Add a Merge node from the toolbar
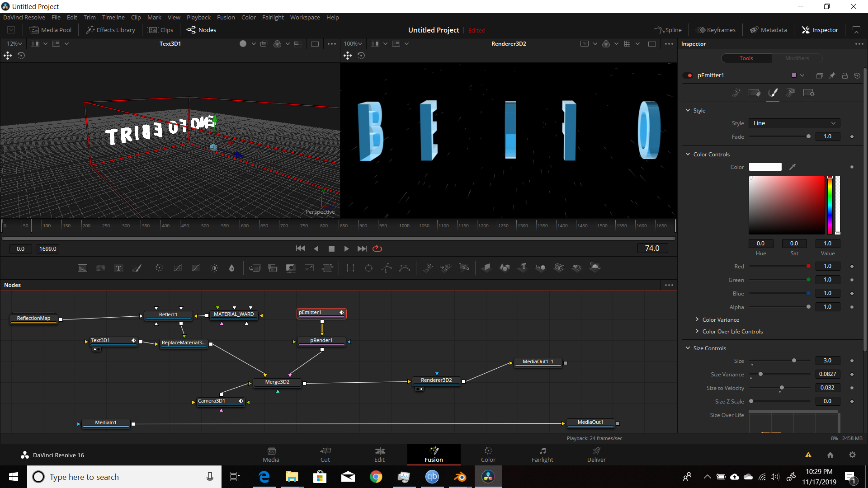 pos(255,268)
